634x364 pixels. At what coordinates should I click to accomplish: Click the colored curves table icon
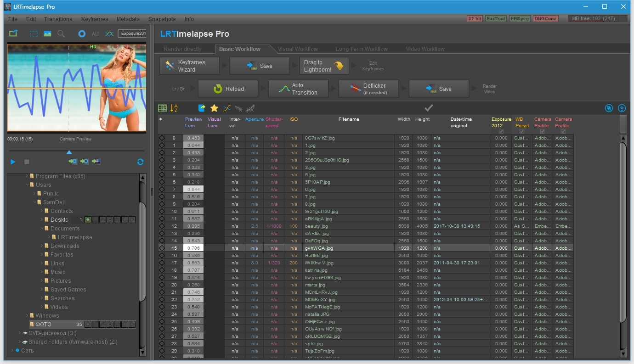point(226,108)
